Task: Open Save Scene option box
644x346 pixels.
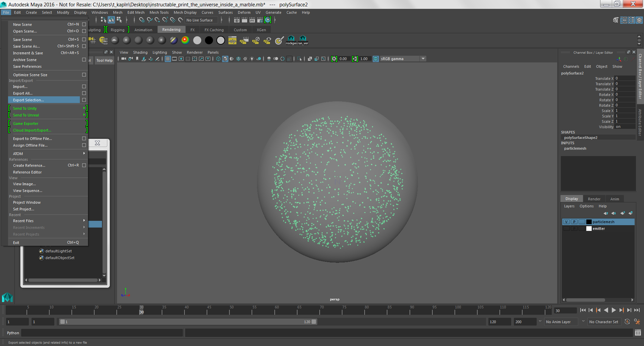Action: click(84, 40)
